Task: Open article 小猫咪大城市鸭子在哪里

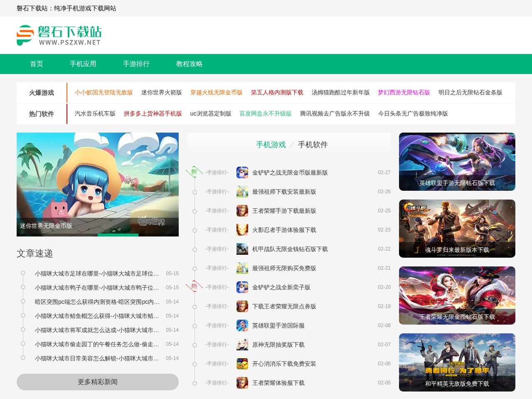Action: (x=97, y=288)
